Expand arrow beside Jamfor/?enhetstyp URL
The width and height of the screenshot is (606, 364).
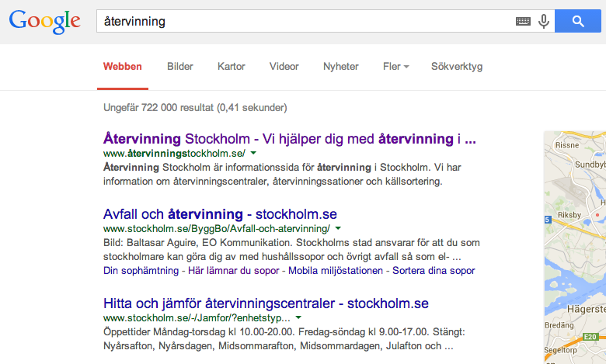[298, 318]
